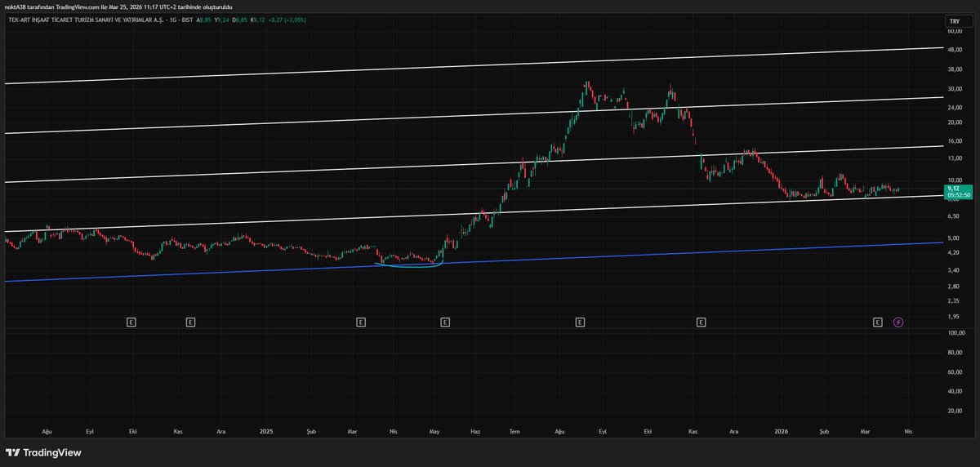
Task: Click the green 9,12 current price label
Action: (955, 189)
